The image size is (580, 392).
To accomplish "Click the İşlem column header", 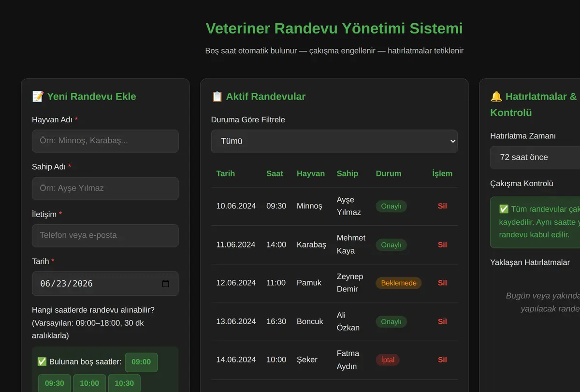I will pos(442,174).
